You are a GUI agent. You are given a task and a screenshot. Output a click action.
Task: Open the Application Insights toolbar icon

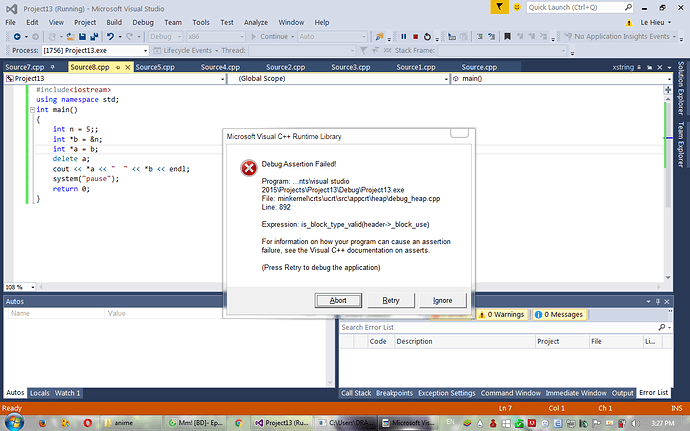[x=569, y=37]
